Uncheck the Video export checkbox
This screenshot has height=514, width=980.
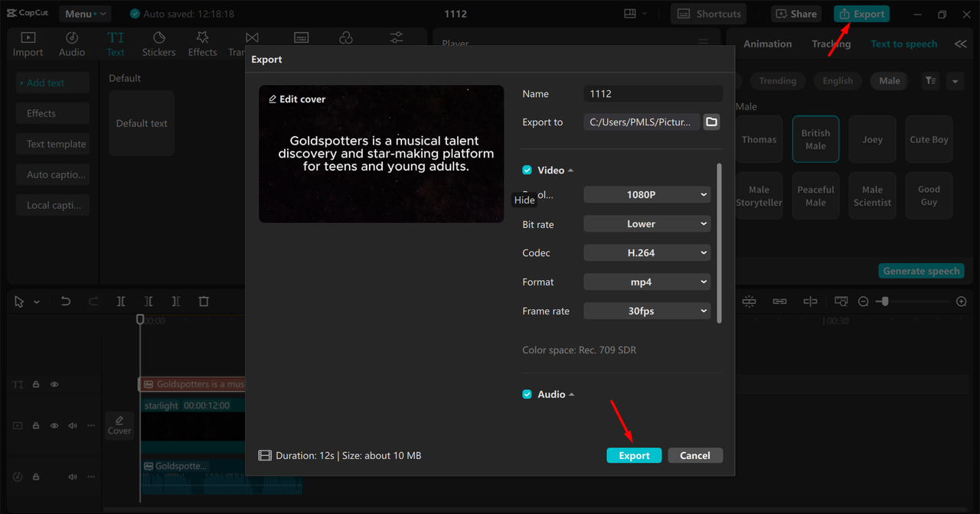pos(527,170)
